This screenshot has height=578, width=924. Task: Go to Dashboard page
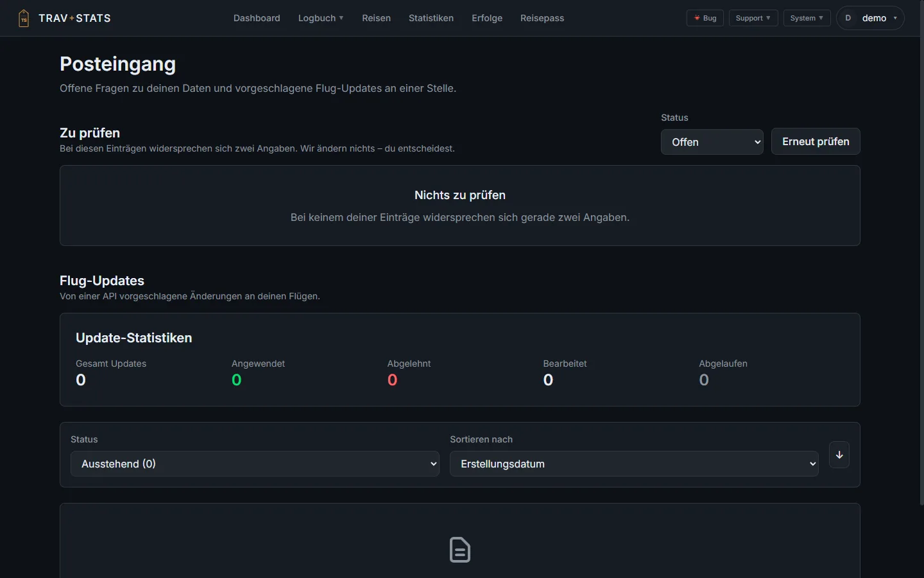pyautogui.click(x=257, y=18)
